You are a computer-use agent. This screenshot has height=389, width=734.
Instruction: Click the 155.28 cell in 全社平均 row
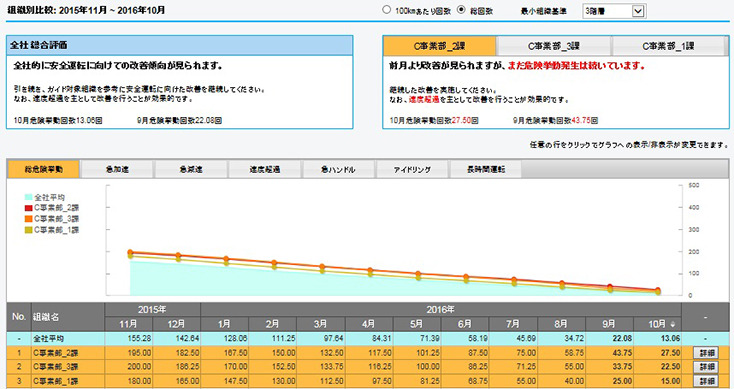coord(129,338)
